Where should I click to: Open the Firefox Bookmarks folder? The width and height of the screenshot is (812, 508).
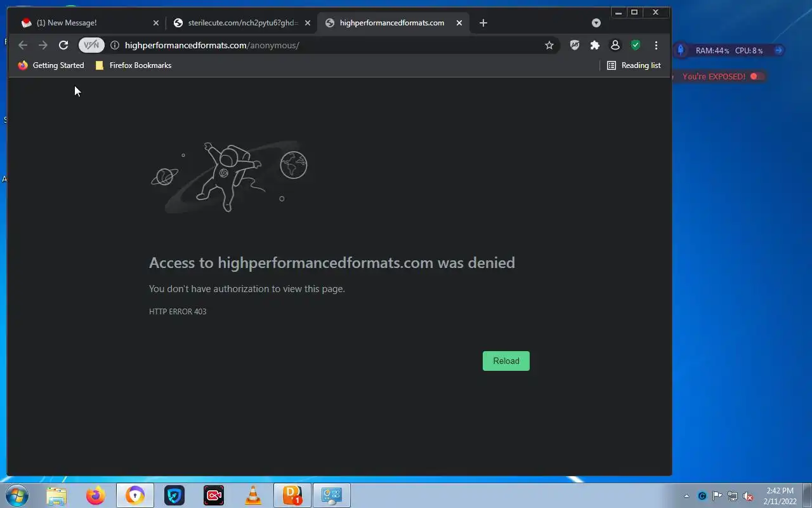(x=133, y=65)
